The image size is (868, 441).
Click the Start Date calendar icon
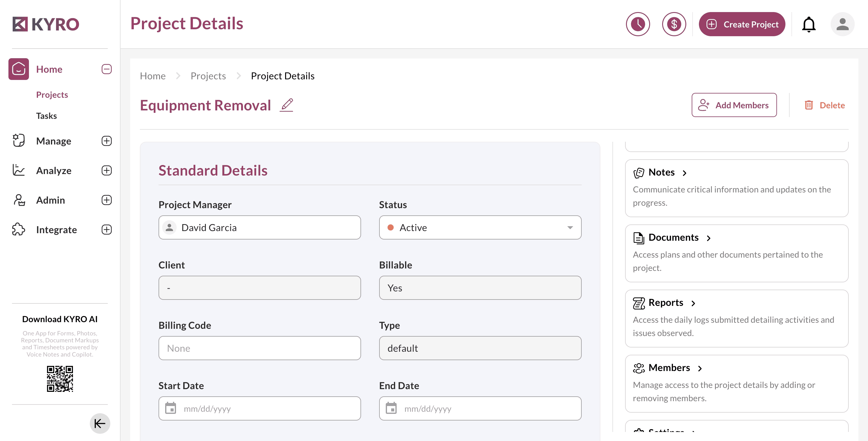(171, 408)
